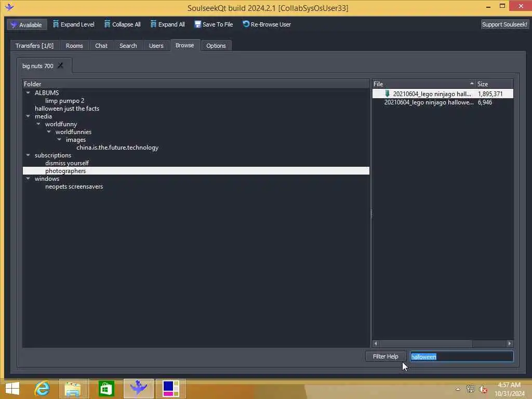Click horizontal scrollbar thumb in file list

[425, 343]
